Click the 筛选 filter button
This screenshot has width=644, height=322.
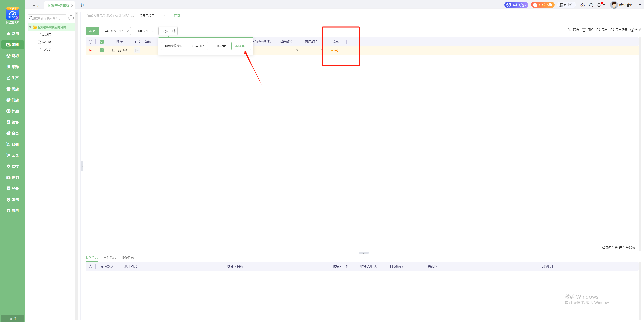coord(573,30)
